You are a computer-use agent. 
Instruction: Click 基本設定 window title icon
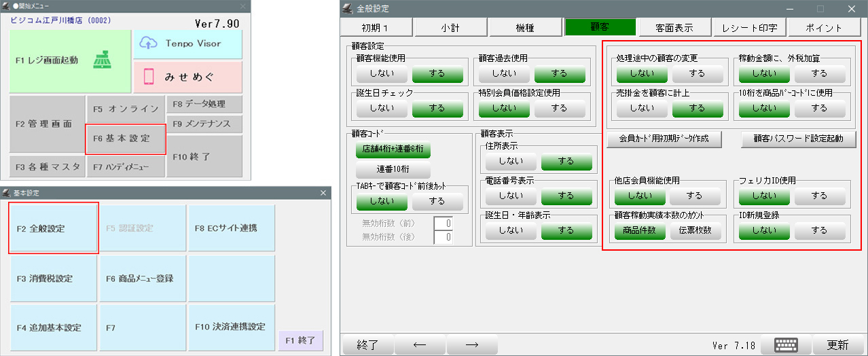(7, 193)
